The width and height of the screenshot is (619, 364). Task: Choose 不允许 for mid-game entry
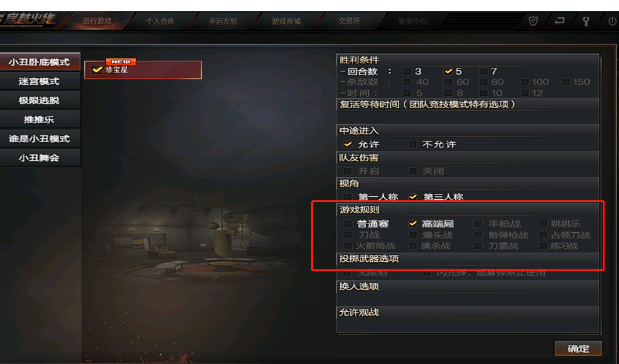[412, 145]
